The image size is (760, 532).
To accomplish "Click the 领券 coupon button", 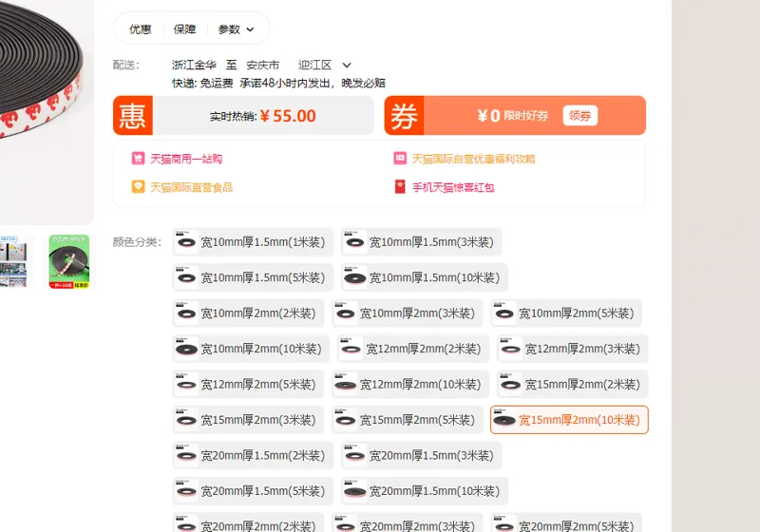I will (579, 115).
